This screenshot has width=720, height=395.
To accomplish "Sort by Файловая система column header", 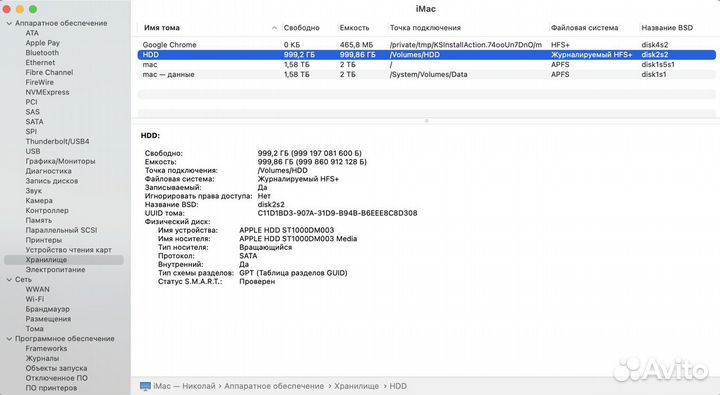I will coord(585,28).
